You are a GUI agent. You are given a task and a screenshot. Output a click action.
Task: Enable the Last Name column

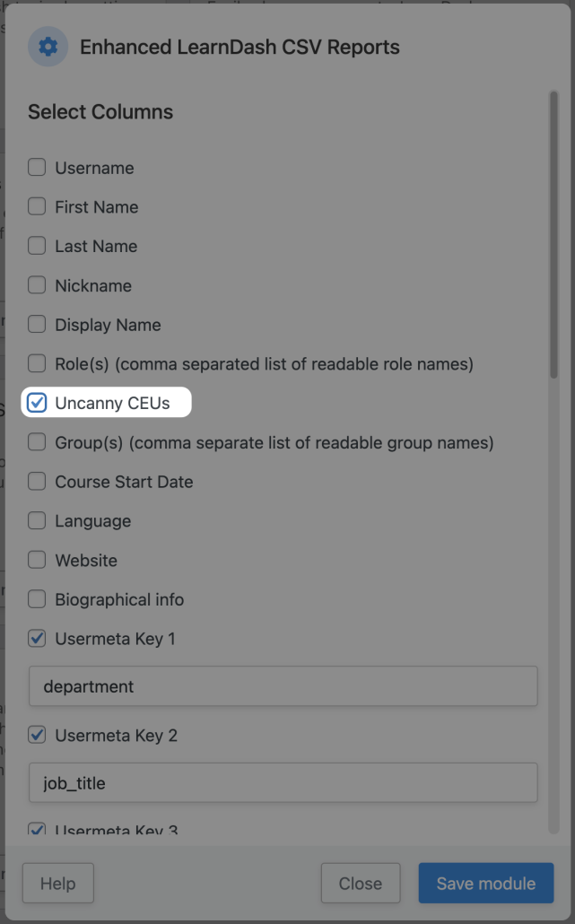(37, 246)
